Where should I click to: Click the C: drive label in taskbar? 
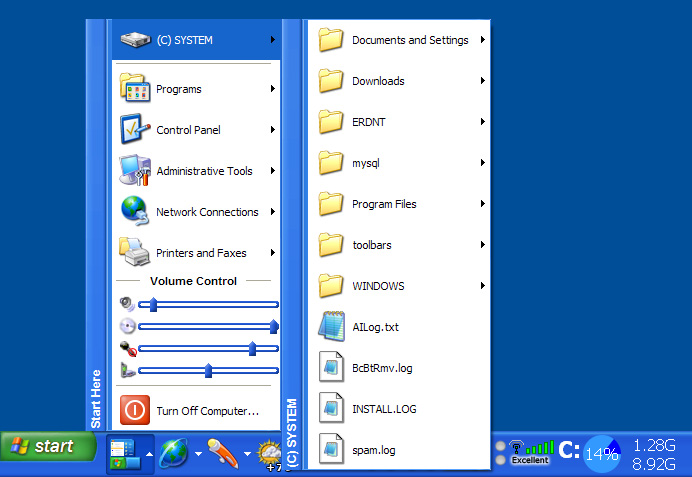pos(569,451)
